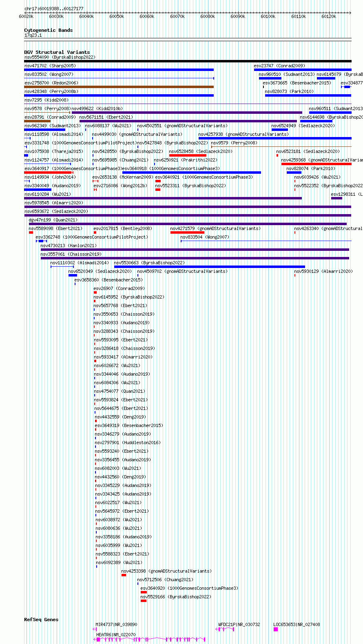Click nsv5530663 (ByrskaBishop2022) label
This screenshot has height=644, width=363.
tap(149, 263)
